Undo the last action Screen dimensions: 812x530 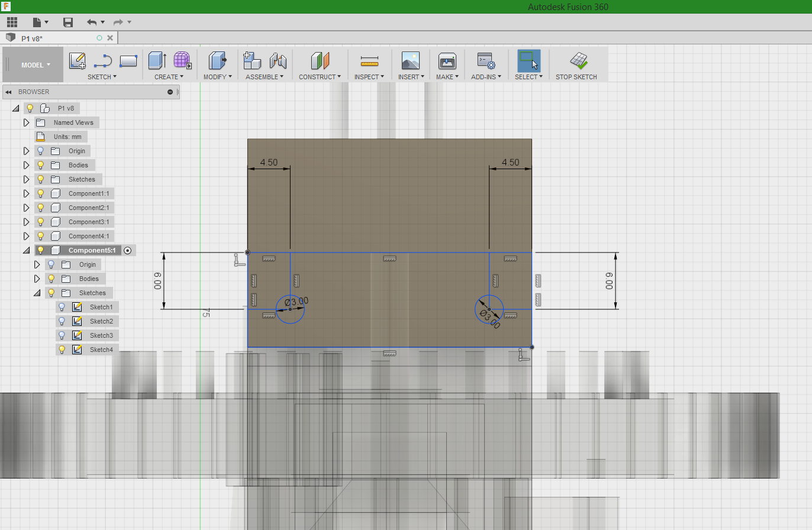92,22
